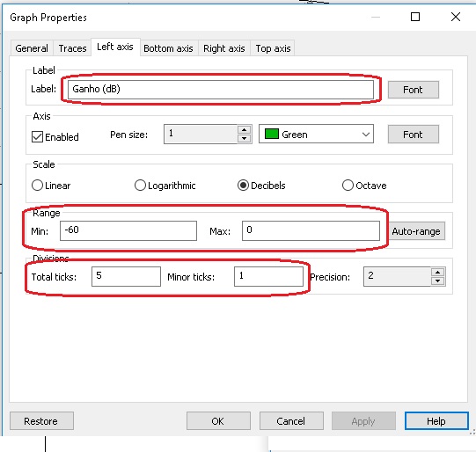The height and width of the screenshot is (452, 476).
Task: Decrease pen size with down arrow
Action: 244,138
